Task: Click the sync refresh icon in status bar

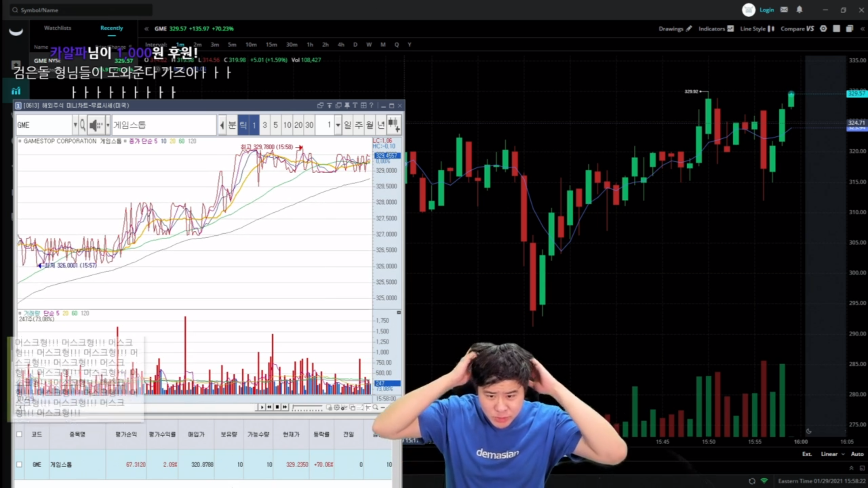Action: tap(752, 481)
